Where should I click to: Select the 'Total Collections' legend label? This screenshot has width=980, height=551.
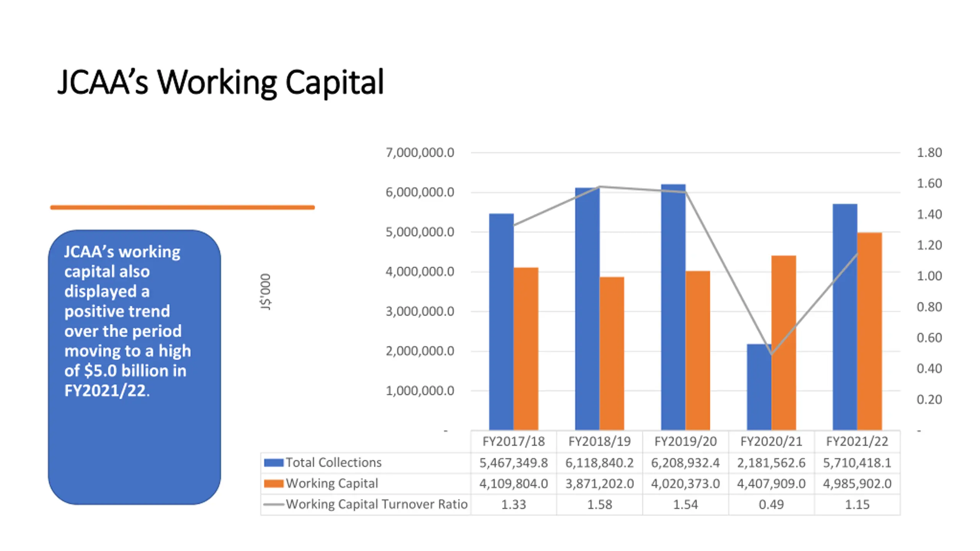click(x=334, y=463)
